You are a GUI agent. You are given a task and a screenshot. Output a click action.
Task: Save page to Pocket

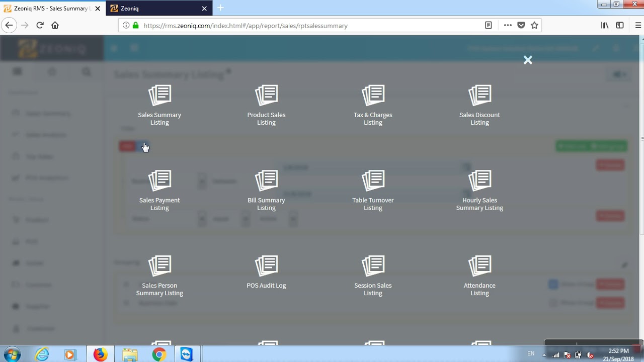521,25
